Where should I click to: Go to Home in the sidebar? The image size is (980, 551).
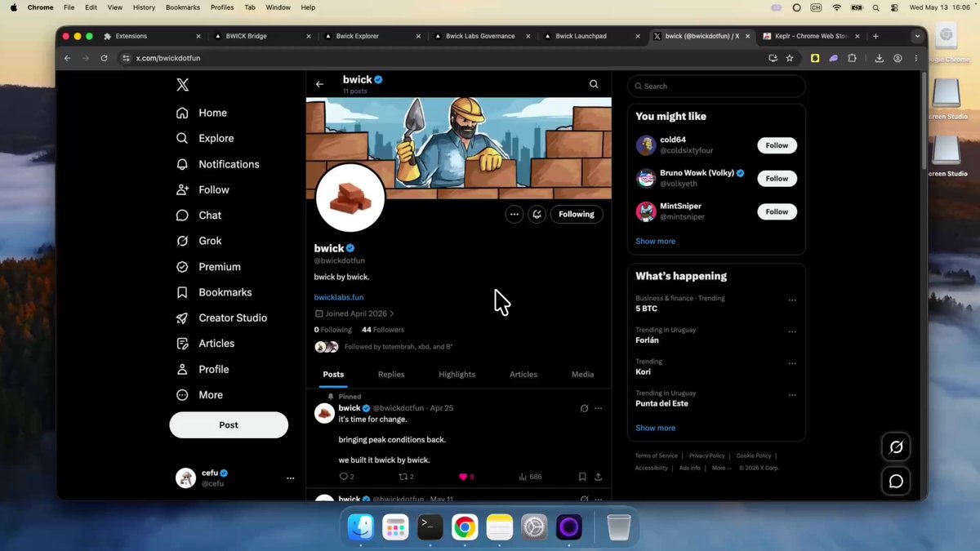[x=202, y=113]
